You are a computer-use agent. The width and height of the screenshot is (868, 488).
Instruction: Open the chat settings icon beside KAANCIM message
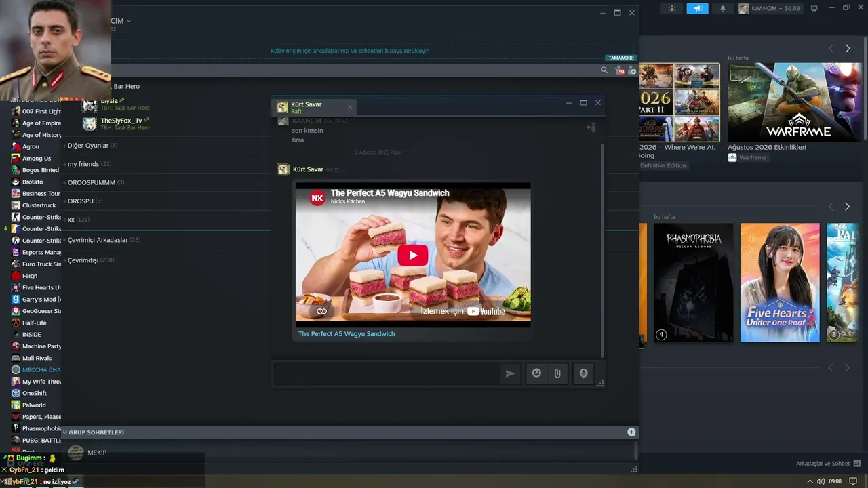[591, 127]
